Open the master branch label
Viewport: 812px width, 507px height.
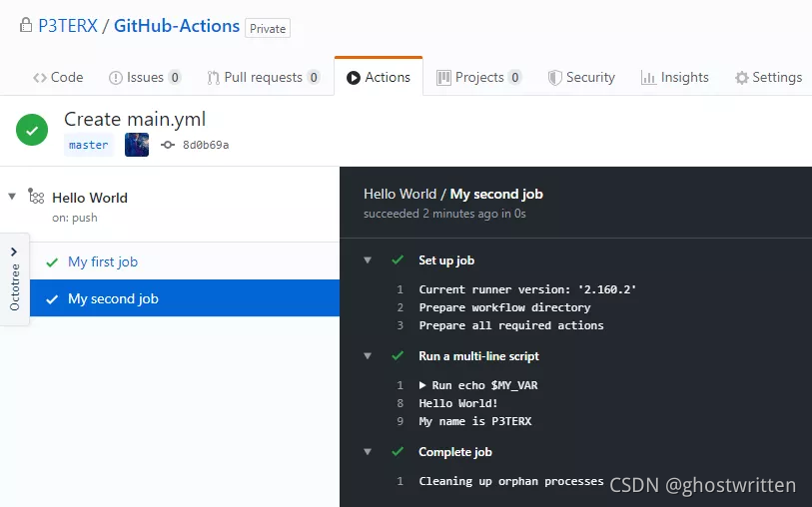click(89, 145)
